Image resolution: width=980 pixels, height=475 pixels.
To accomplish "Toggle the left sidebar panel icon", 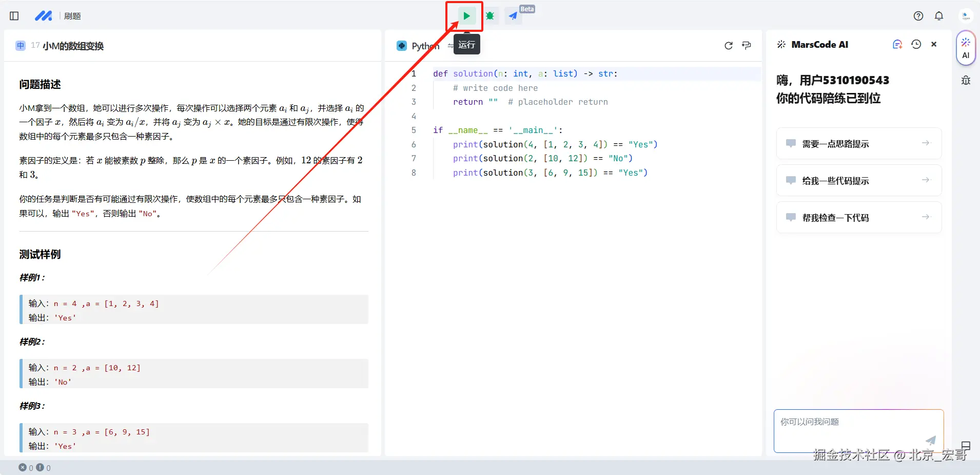I will pos(14,16).
